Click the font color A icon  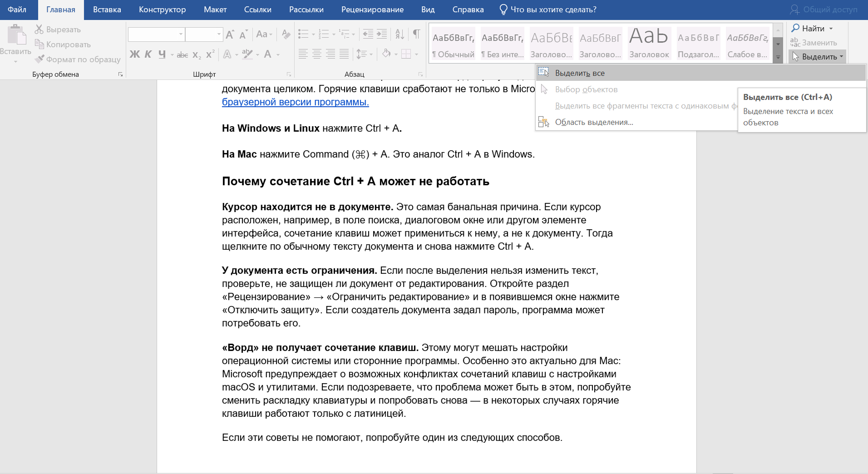tap(268, 54)
